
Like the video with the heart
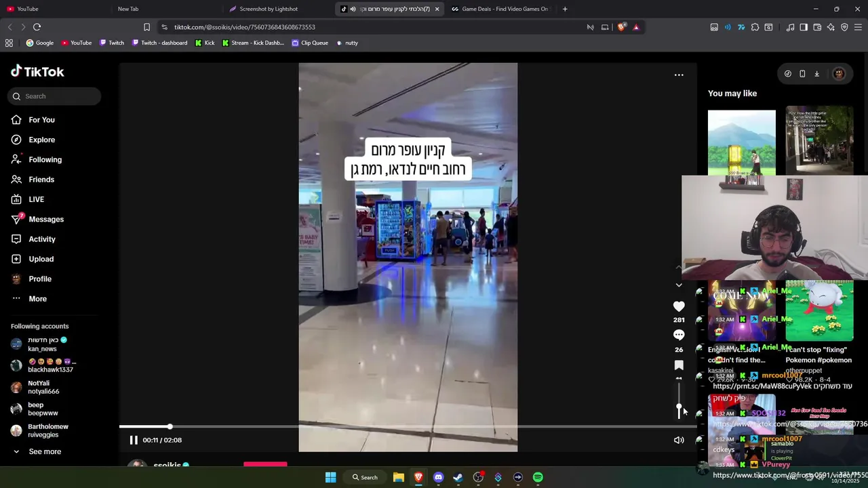tap(679, 306)
